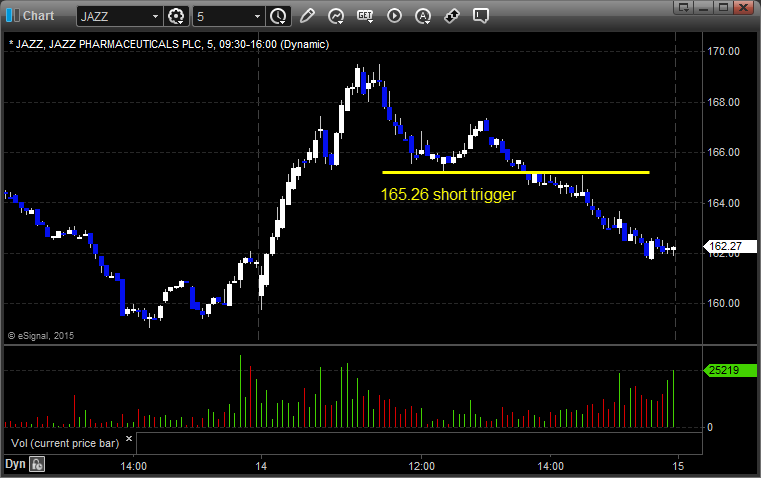Open the JAZZ symbol dropdown
Viewport: 761px width, 478px height.
click(x=155, y=16)
